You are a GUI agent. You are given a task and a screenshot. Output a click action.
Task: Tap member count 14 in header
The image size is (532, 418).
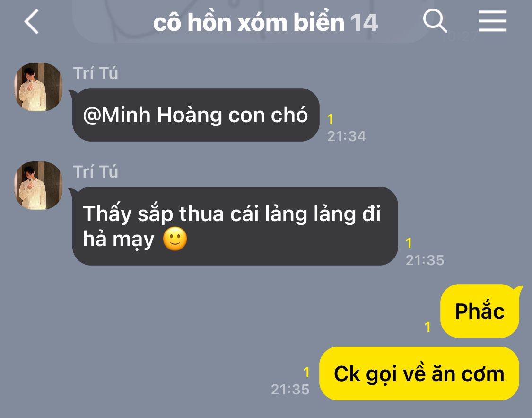(364, 23)
